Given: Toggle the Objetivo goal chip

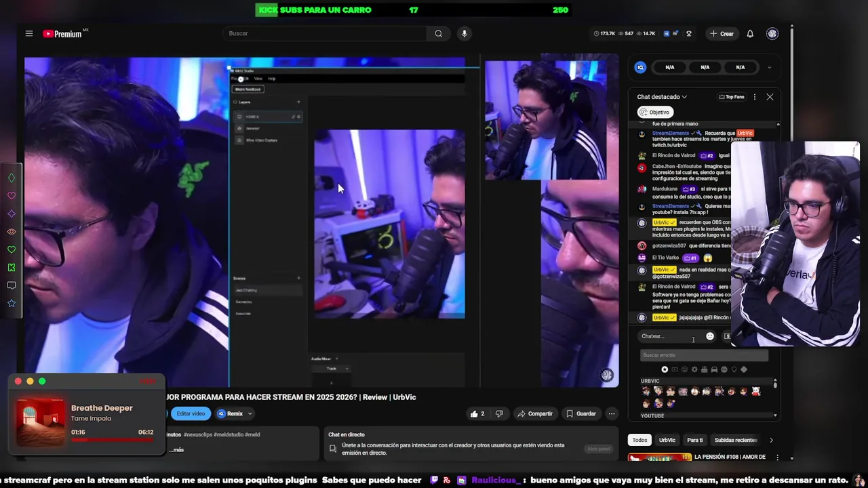Looking at the screenshot, I should pyautogui.click(x=654, y=112).
